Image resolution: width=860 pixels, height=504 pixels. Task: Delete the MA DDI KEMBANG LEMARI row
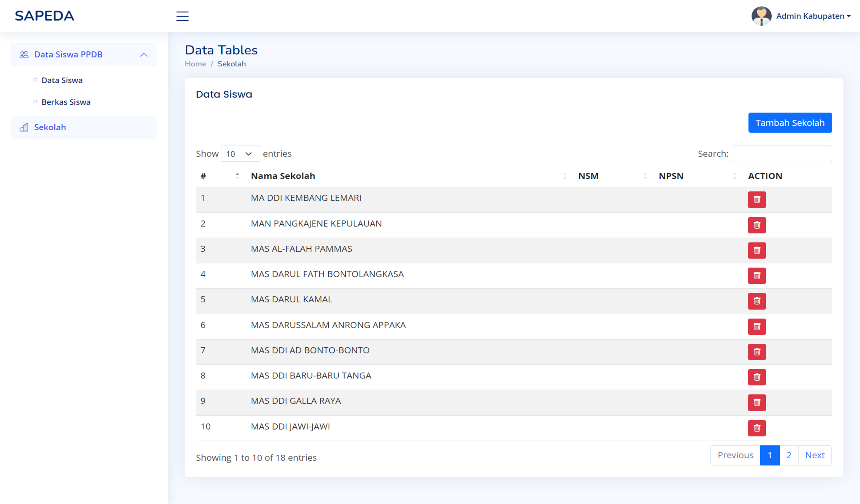pyautogui.click(x=757, y=200)
